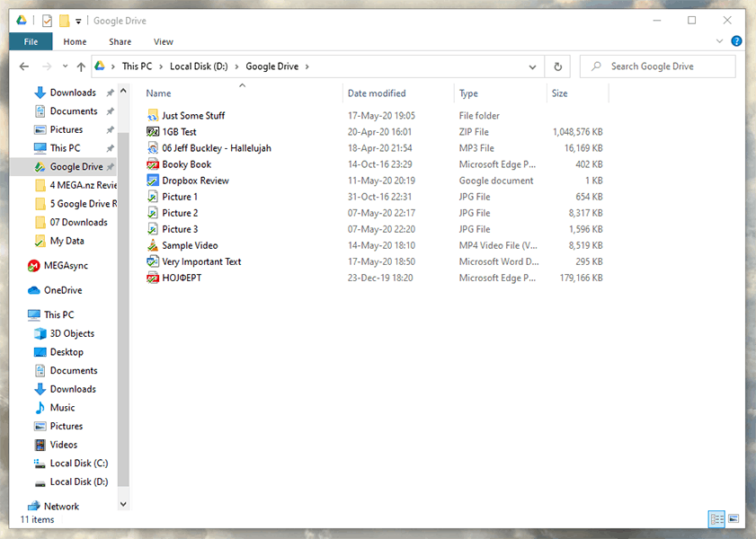Select the Booky Book PDF icon
This screenshot has height=539, width=756.
pyautogui.click(x=152, y=164)
